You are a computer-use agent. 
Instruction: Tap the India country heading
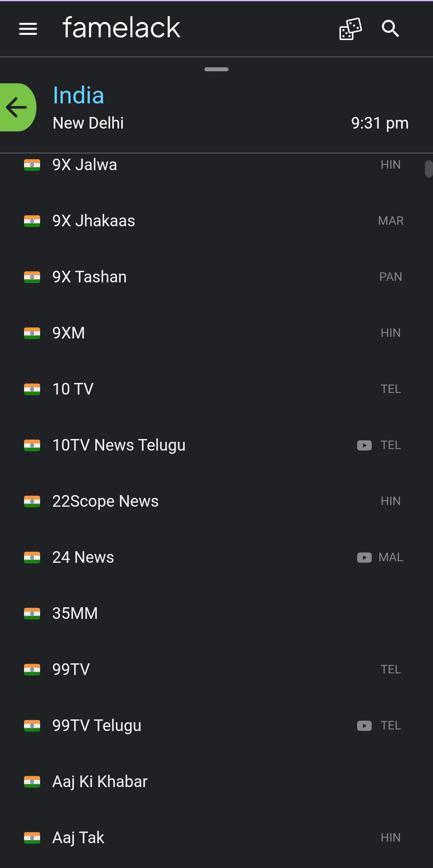point(79,96)
